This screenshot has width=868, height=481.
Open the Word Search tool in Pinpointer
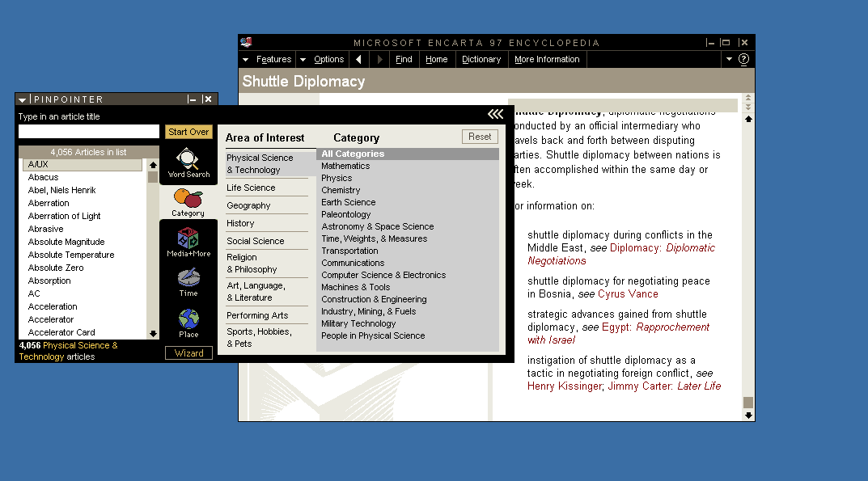188,163
